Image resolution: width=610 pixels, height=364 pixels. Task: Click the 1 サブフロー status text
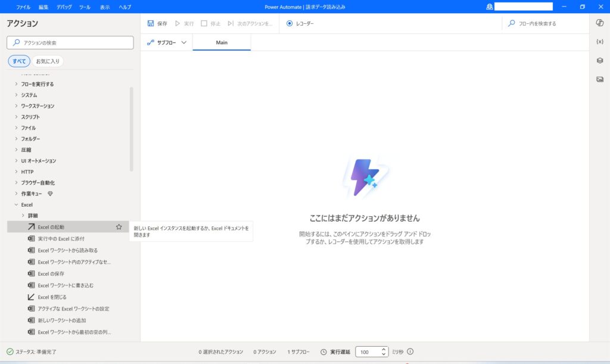pyautogui.click(x=298, y=351)
